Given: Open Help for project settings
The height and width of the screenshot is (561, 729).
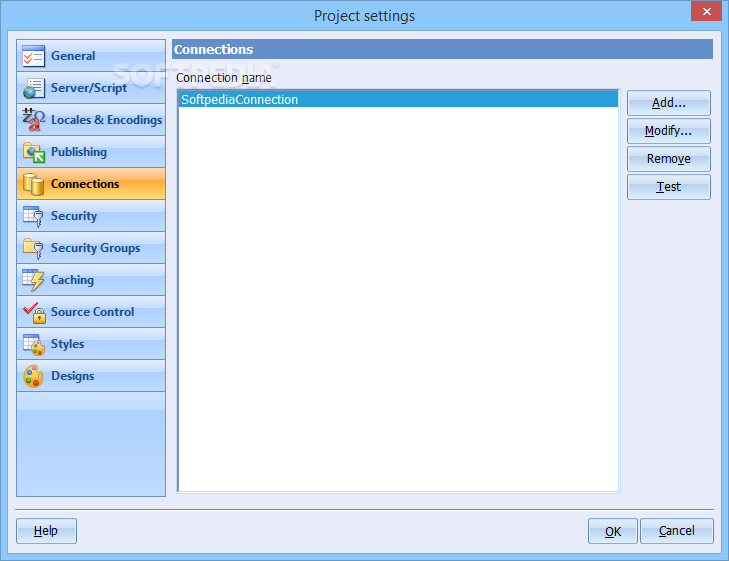Looking at the screenshot, I should point(46,531).
